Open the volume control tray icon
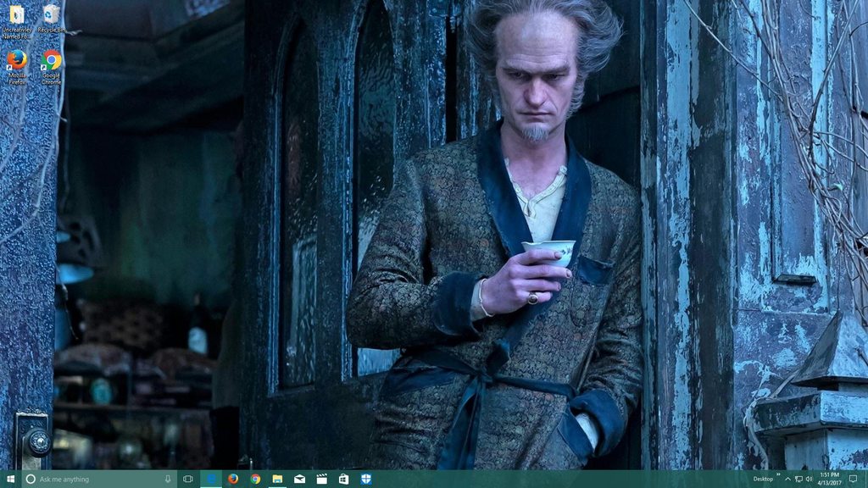This screenshot has width=868, height=488. [x=809, y=480]
